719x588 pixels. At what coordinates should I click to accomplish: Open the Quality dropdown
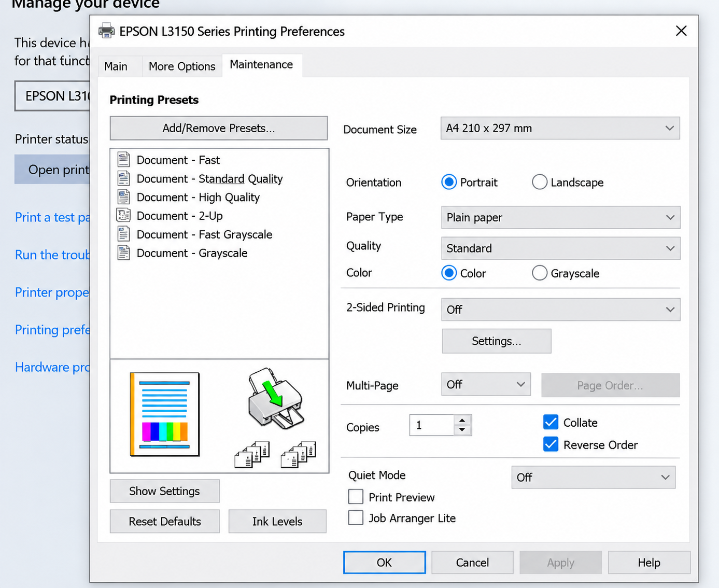(560, 248)
